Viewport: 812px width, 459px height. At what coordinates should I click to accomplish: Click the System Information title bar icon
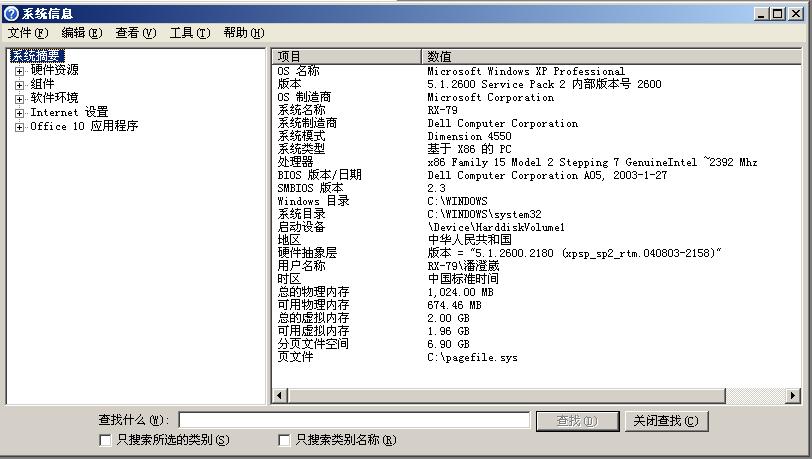11,13
